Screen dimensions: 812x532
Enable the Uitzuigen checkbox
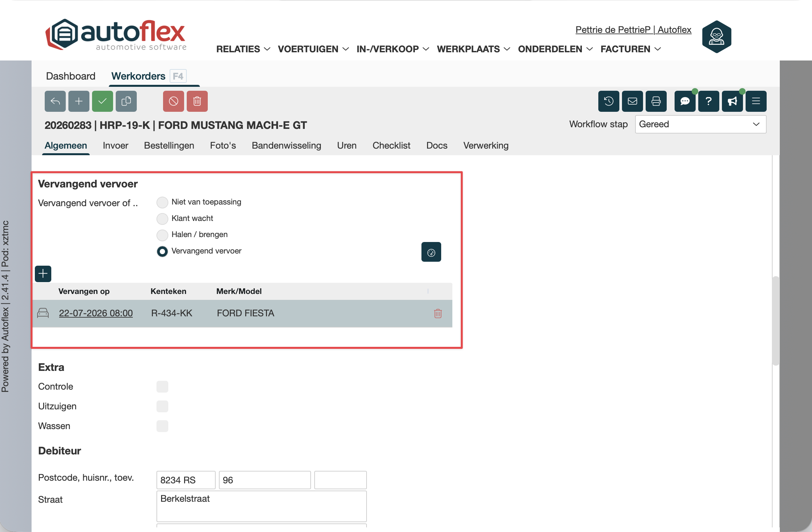162,406
